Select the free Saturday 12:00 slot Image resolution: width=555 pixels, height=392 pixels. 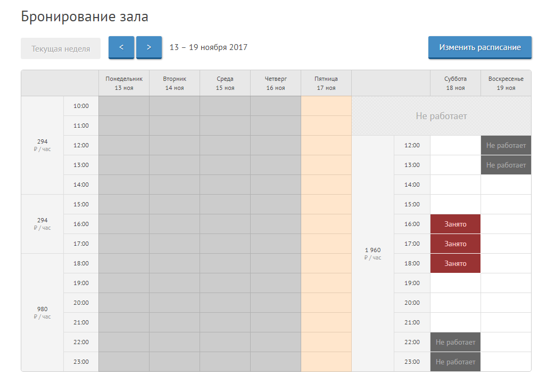(455, 145)
